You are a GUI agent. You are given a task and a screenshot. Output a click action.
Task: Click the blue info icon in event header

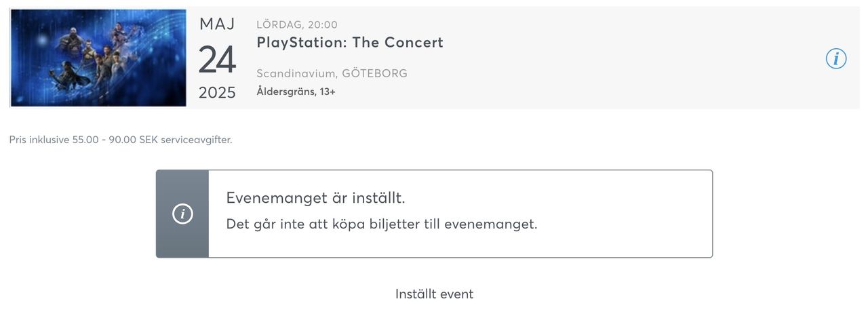point(835,59)
